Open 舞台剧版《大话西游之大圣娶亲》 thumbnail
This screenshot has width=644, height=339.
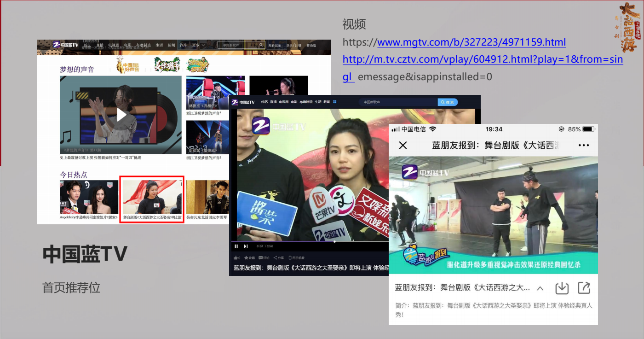152,197
